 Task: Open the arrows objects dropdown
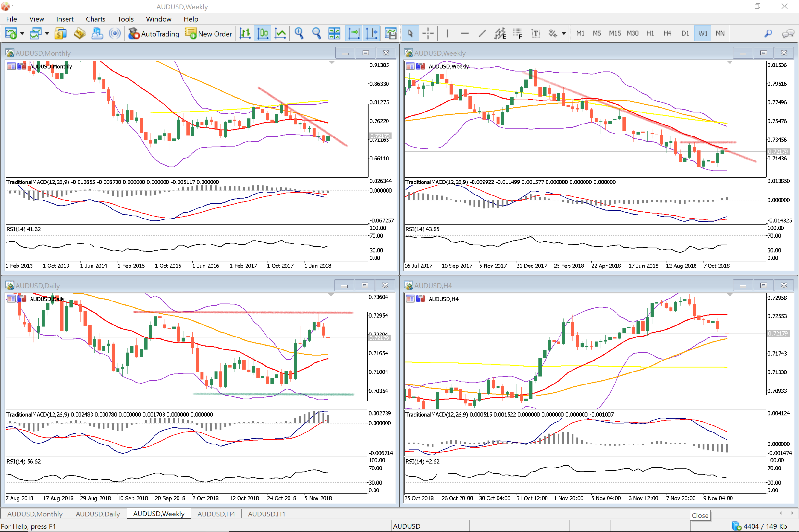(564, 33)
